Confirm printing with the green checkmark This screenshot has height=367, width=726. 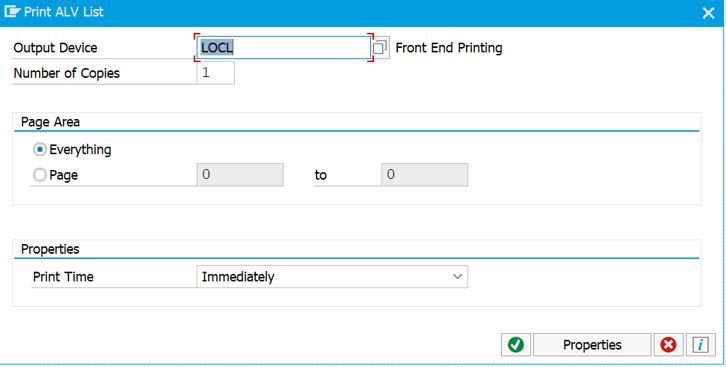516,345
